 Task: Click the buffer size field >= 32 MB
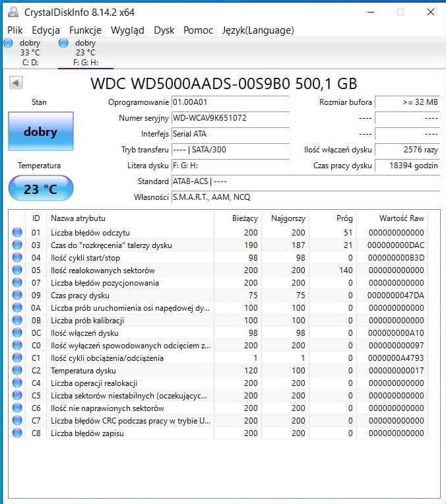pos(408,102)
